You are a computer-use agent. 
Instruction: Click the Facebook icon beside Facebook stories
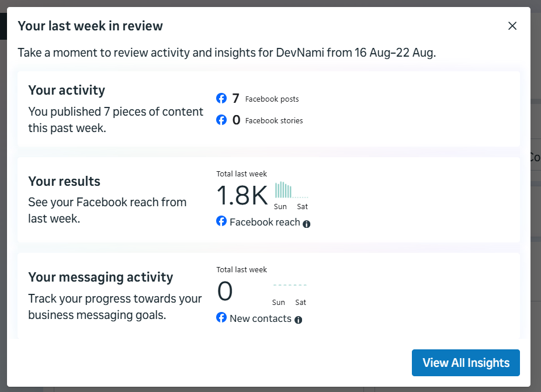[221, 120]
